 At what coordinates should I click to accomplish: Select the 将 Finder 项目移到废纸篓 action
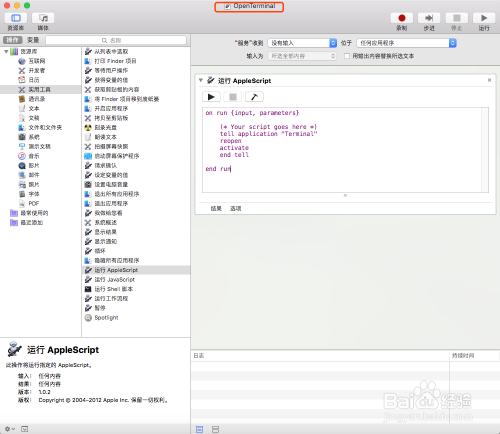[127, 99]
